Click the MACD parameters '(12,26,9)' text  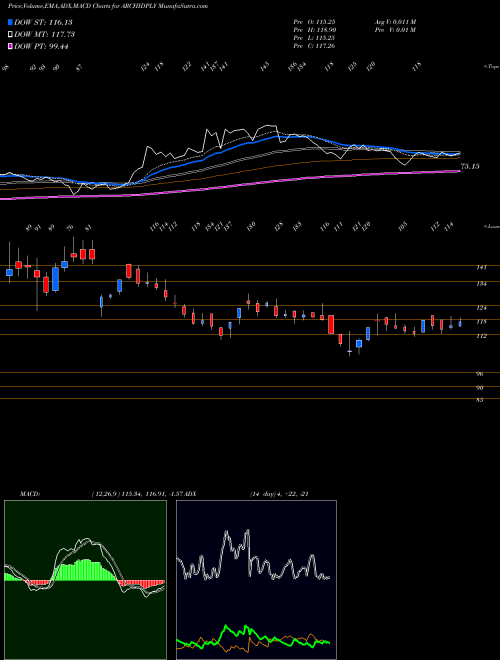coord(105,494)
